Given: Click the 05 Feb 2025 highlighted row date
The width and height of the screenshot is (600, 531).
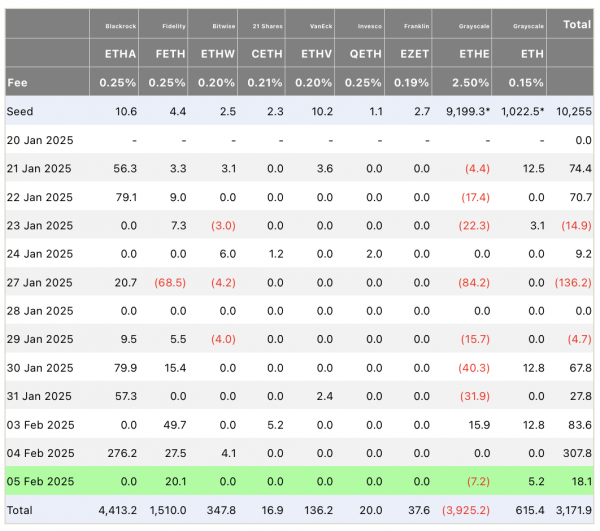Looking at the screenshot, I should [x=40, y=481].
